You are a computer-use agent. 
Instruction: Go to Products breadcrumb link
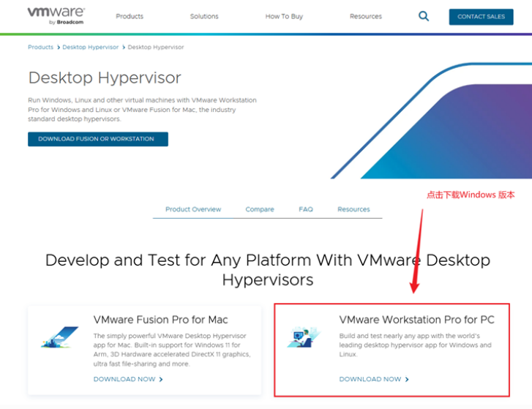[x=41, y=47]
